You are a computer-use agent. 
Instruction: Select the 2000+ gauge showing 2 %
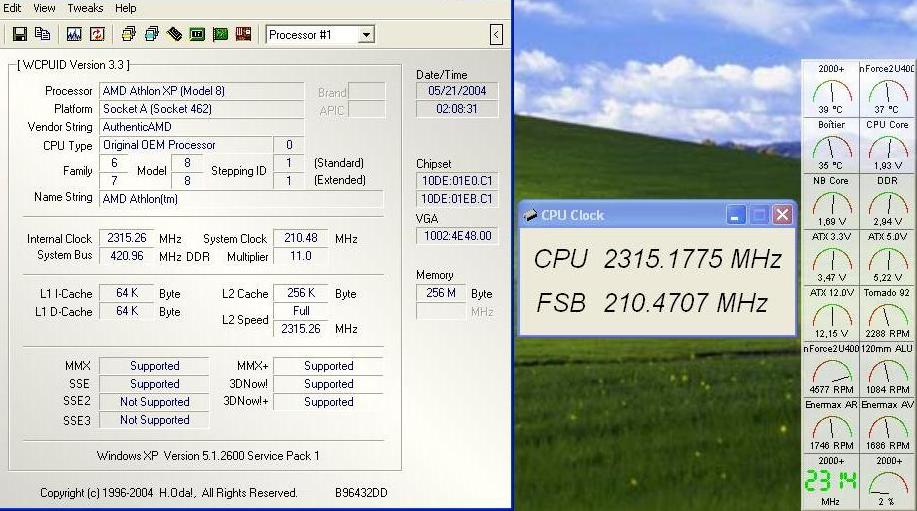click(887, 481)
